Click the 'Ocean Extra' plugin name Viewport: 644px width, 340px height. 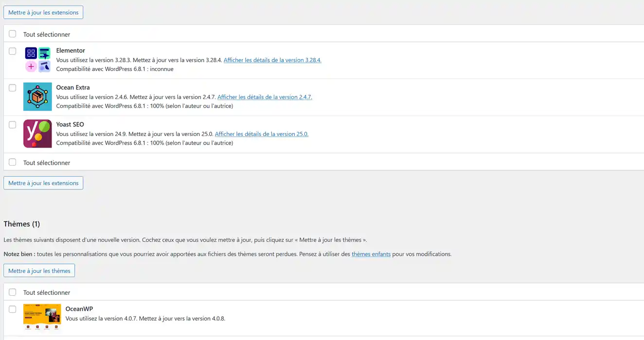[73, 87]
